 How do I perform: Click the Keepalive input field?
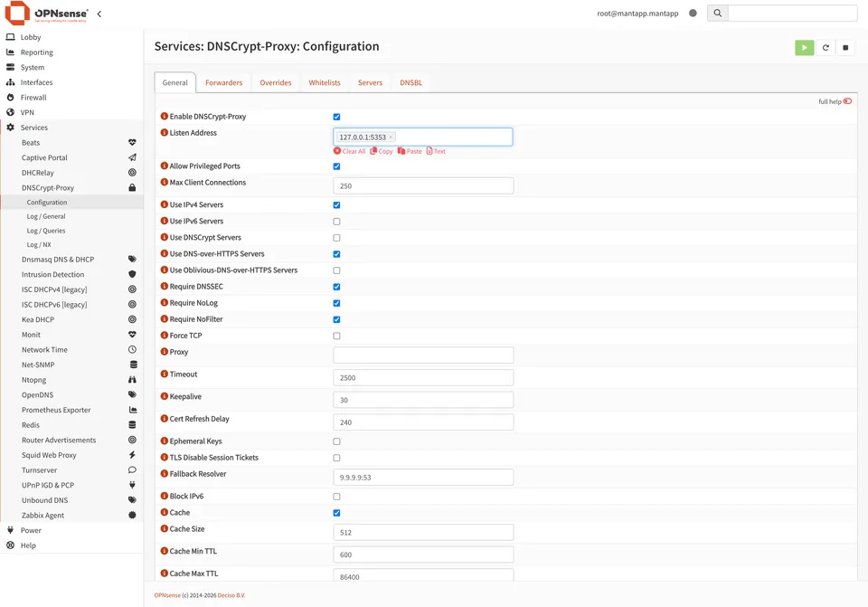point(423,400)
